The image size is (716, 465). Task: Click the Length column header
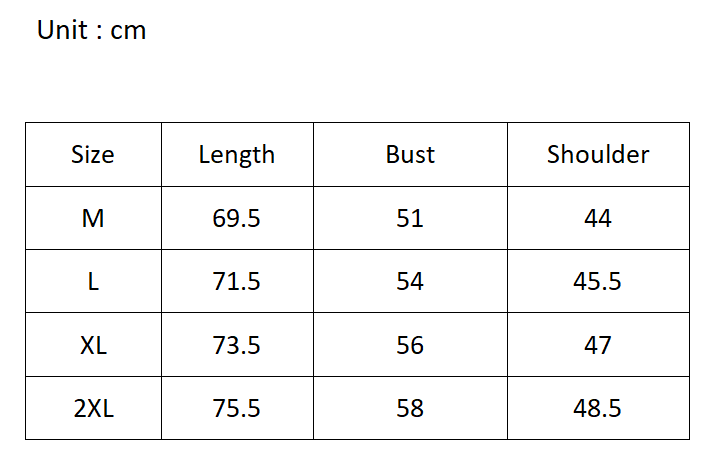[x=237, y=155]
